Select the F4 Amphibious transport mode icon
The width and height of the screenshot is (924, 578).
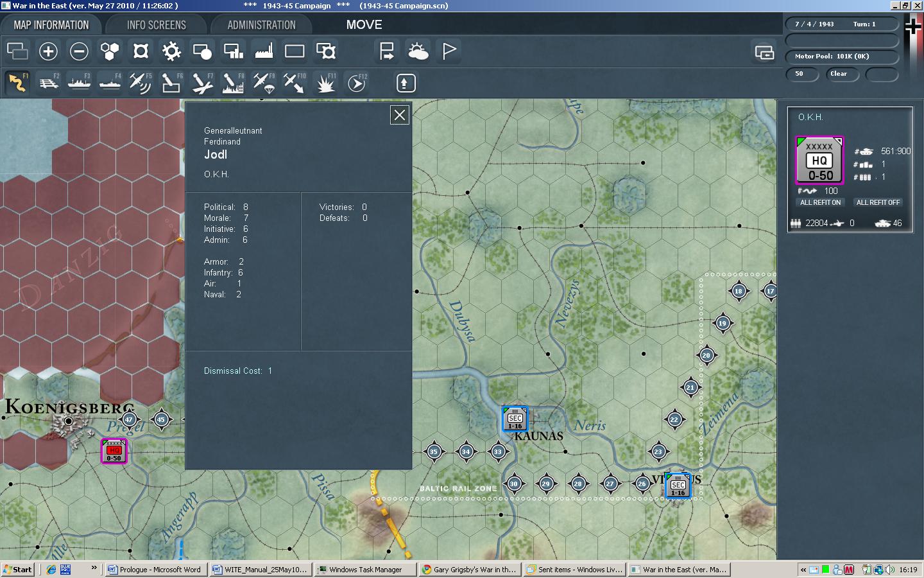[x=110, y=83]
